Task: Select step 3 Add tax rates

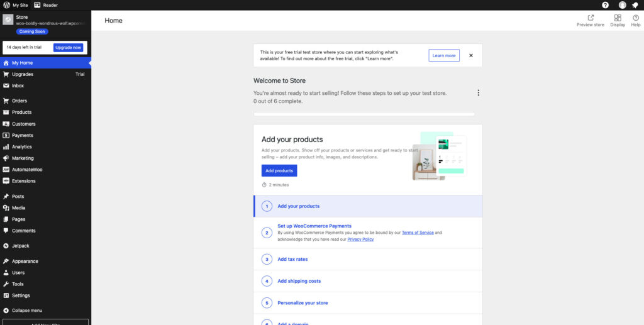Action: [368, 260]
